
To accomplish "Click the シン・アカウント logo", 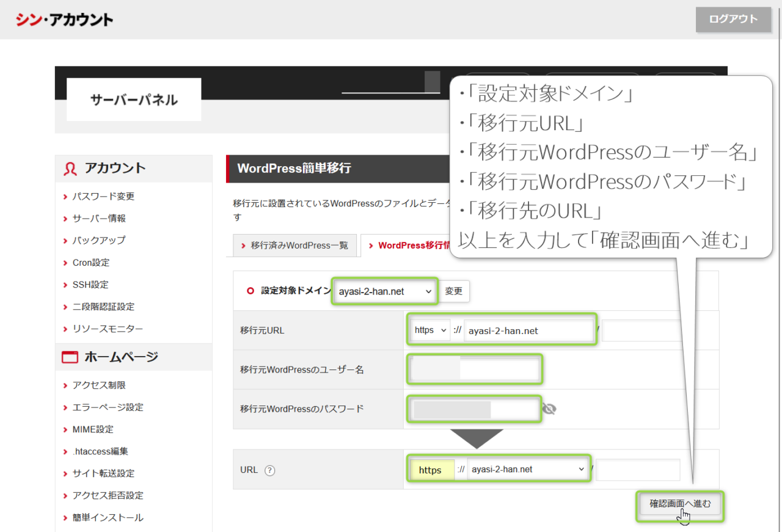I will point(64,20).
